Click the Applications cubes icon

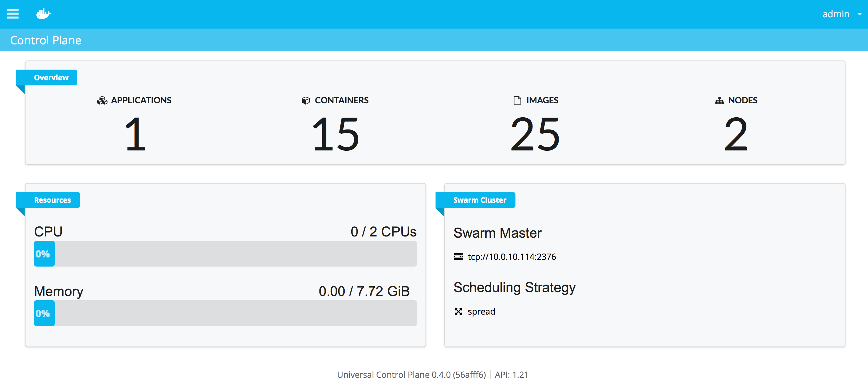point(102,101)
